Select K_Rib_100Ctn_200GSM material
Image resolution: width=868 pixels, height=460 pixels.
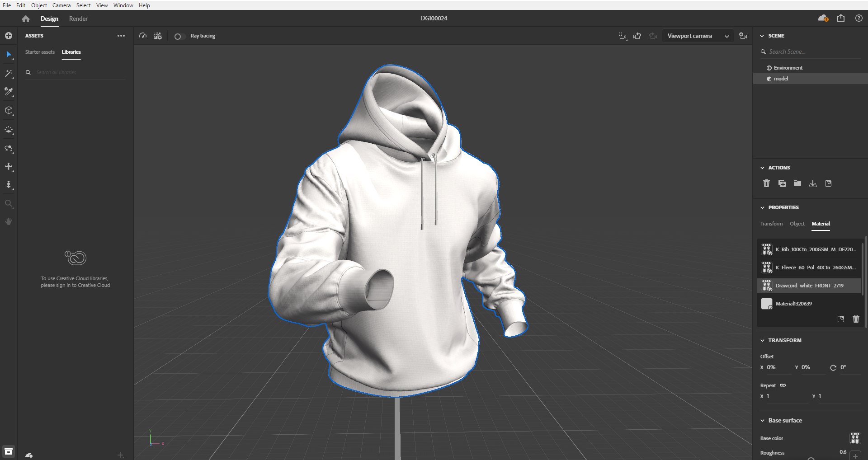[809, 249]
